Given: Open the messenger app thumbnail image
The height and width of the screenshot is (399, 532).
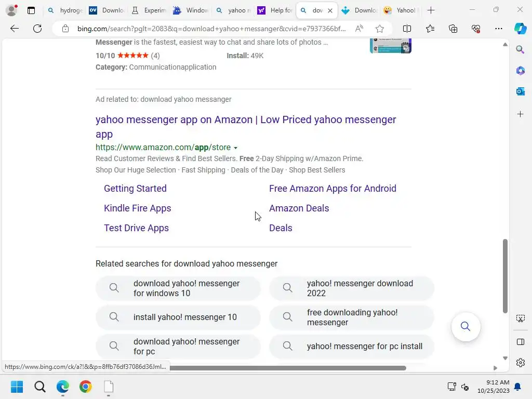Looking at the screenshot, I should pyautogui.click(x=391, y=46).
